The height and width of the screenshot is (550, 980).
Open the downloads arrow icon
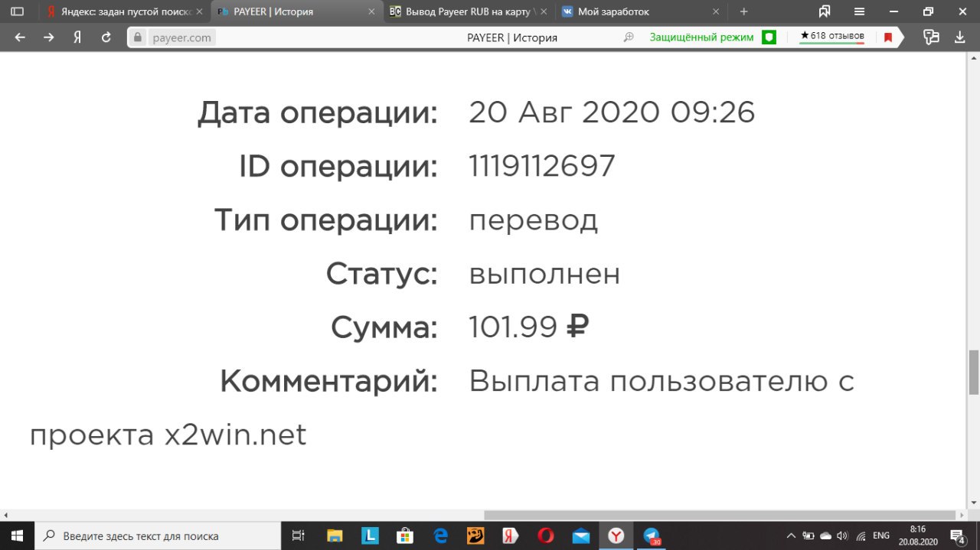click(960, 37)
